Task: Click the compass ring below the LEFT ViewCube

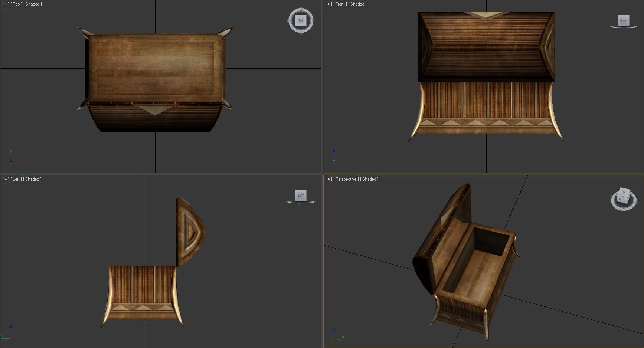Action: [301, 202]
